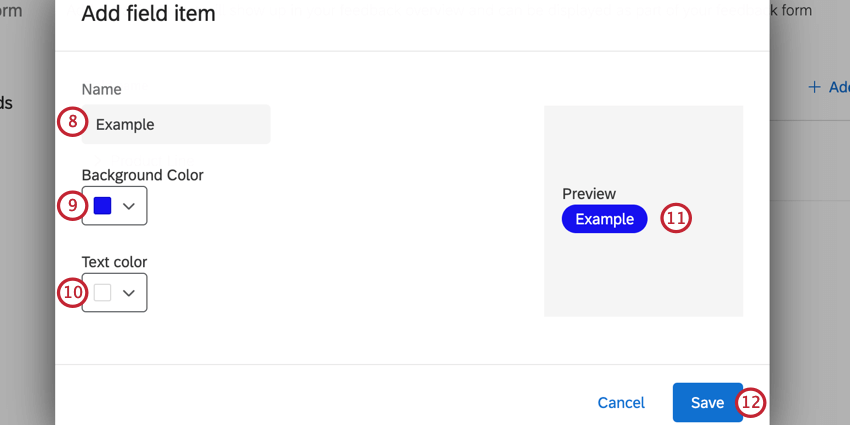Click the step 11 marker beside preview
The width and height of the screenshot is (850, 425).
(676, 218)
